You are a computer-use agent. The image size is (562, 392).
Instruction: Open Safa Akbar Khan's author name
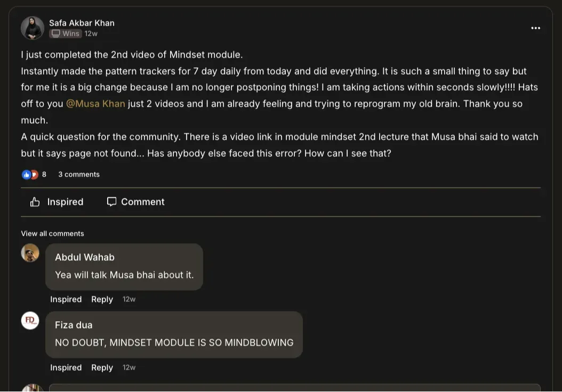(82, 23)
